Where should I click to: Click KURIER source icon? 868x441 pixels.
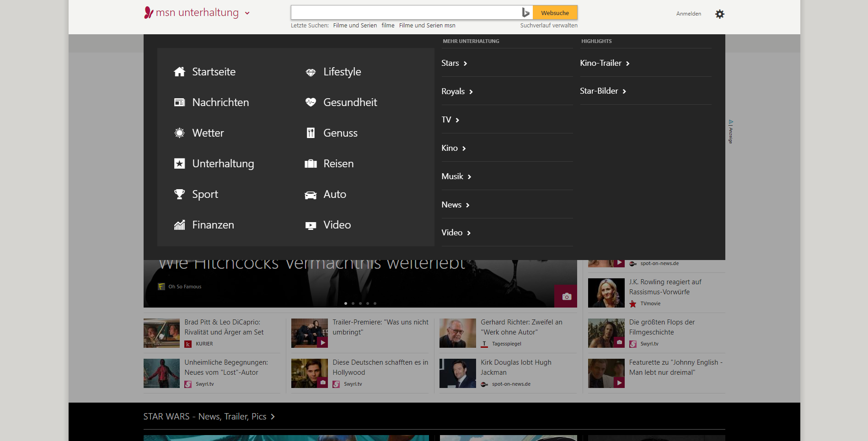click(188, 344)
